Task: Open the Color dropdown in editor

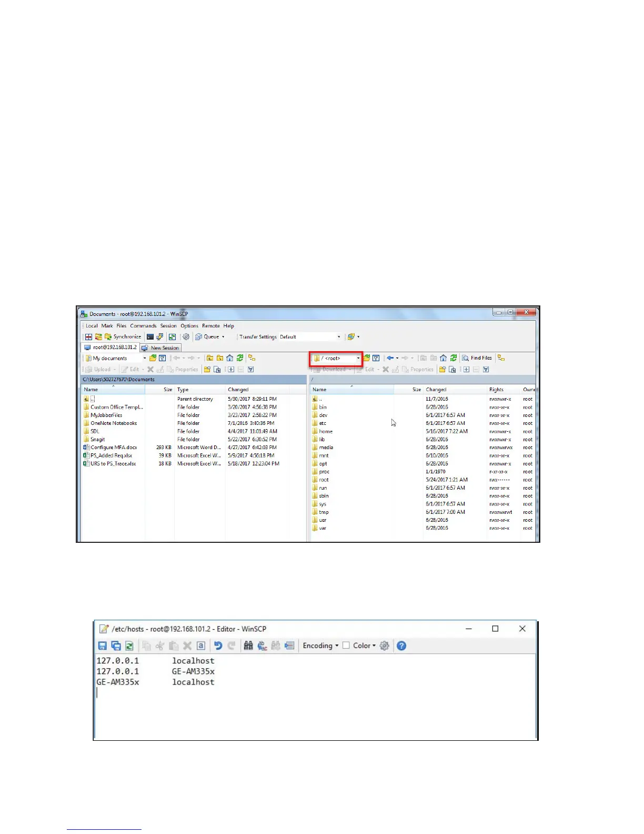Action: (364, 646)
